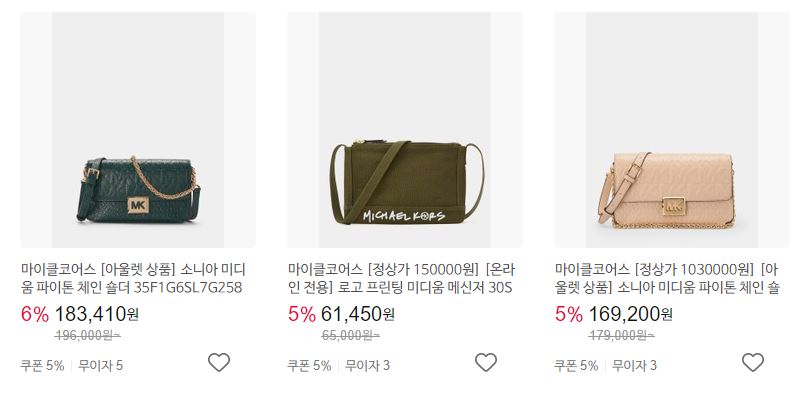This screenshot has height=416, width=796.
Task: Click 무이자 3 under the beige bag
Action: pyautogui.click(x=635, y=365)
